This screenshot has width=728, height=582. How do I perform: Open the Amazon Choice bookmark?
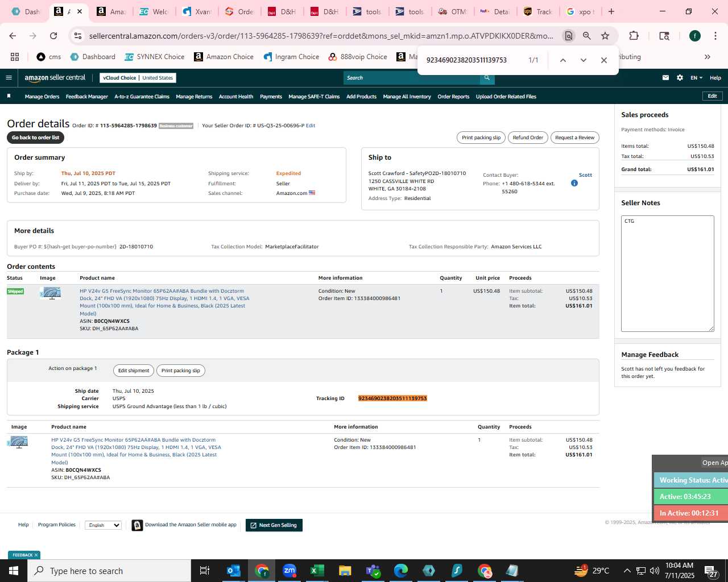(224, 57)
